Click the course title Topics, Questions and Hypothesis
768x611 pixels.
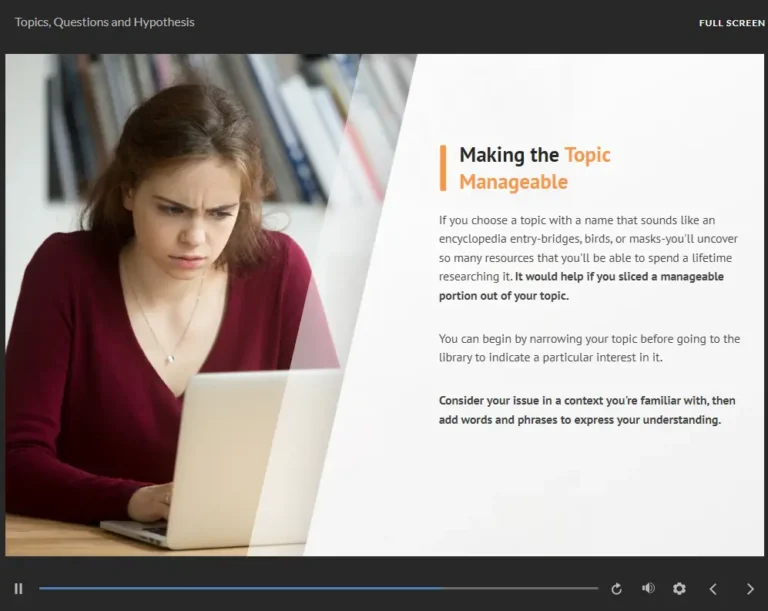[104, 22]
